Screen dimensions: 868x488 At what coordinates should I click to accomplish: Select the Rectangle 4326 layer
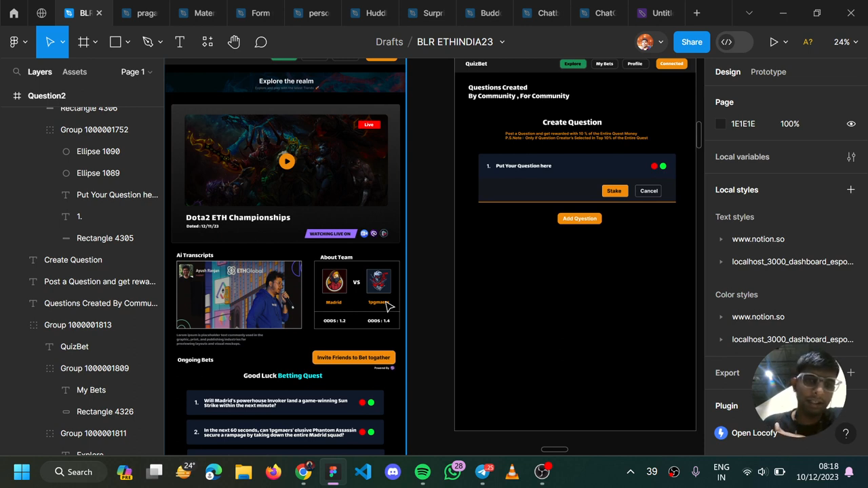(105, 411)
